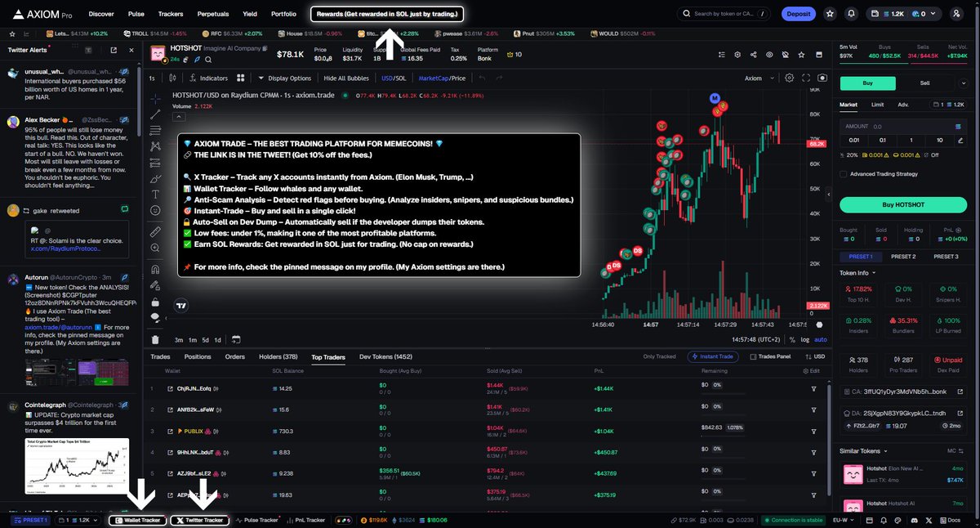
Task: Open Pulse Tracker in bottom bar
Action: point(257,520)
